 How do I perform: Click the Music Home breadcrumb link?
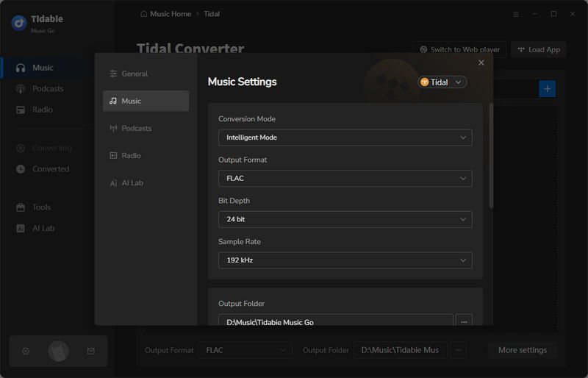[171, 14]
